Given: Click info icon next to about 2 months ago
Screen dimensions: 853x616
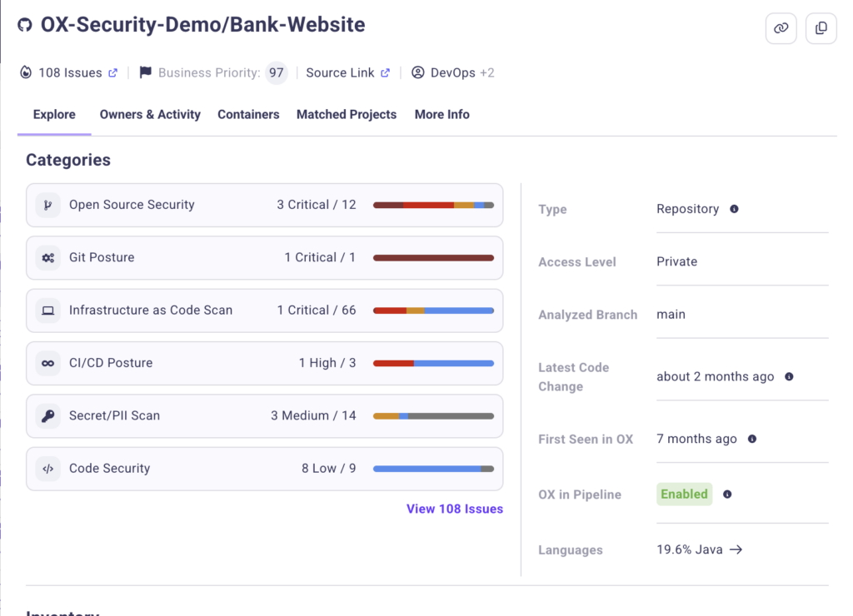Looking at the screenshot, I should click(789, 376).
